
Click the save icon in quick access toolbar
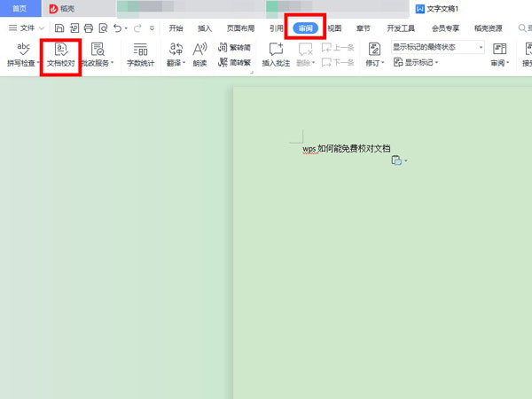click(x=59, y=28)
